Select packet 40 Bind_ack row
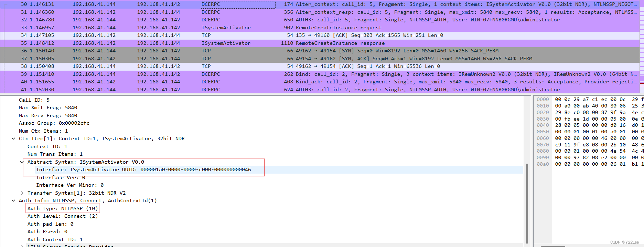Screen dimensions: 644x247 pos(320,82)
